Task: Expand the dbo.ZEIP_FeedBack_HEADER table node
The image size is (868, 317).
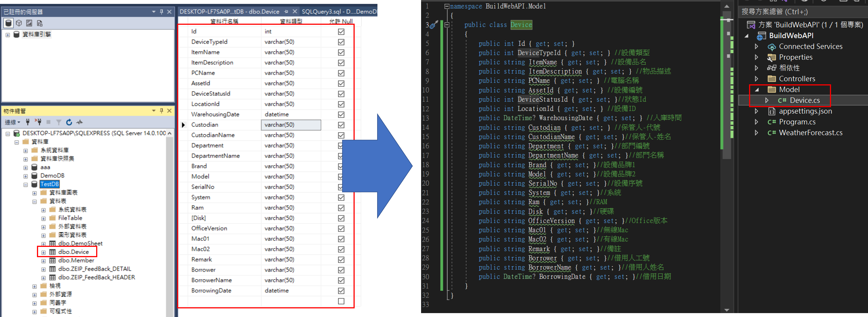Action: (43, 278)
